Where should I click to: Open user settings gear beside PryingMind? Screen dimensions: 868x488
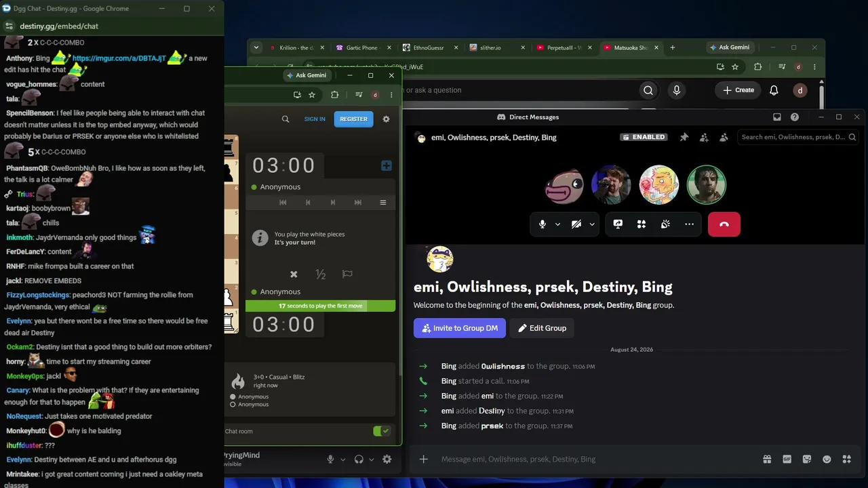point(387,460)
